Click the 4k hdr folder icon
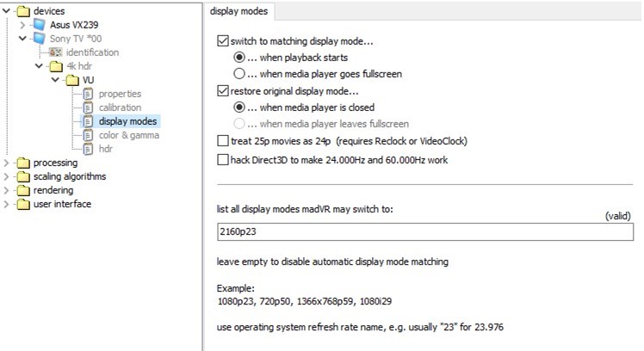The height and width of the screenshot is (351, 644). pos(56,66)
